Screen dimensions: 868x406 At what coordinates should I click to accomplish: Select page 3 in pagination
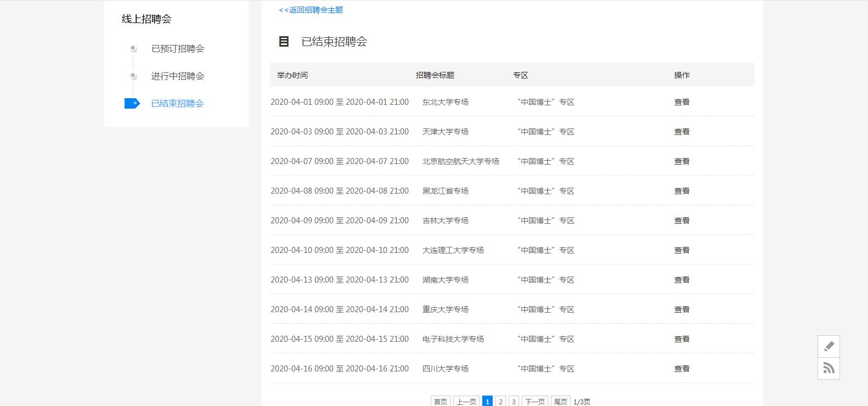click(514, 402)
